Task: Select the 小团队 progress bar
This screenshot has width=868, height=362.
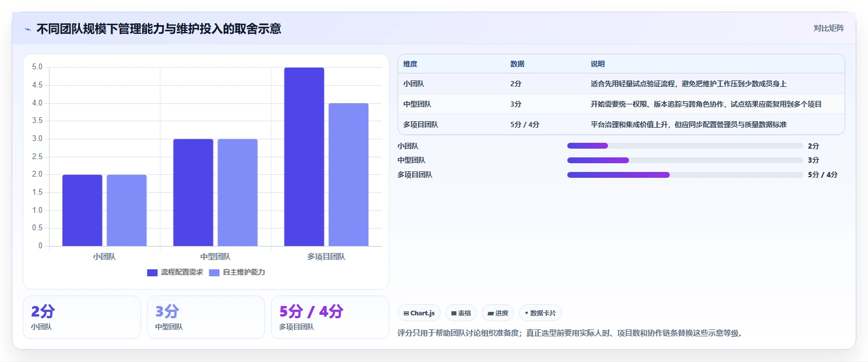Action: coord(685,146)
